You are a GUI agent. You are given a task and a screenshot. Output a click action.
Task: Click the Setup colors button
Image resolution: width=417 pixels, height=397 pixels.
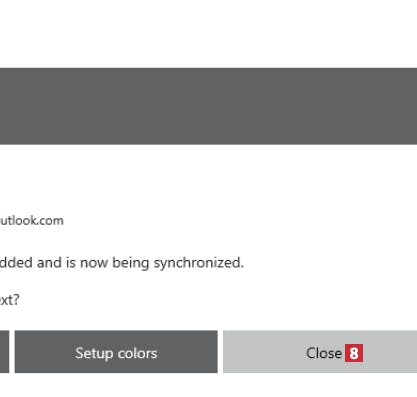(116, 352)
